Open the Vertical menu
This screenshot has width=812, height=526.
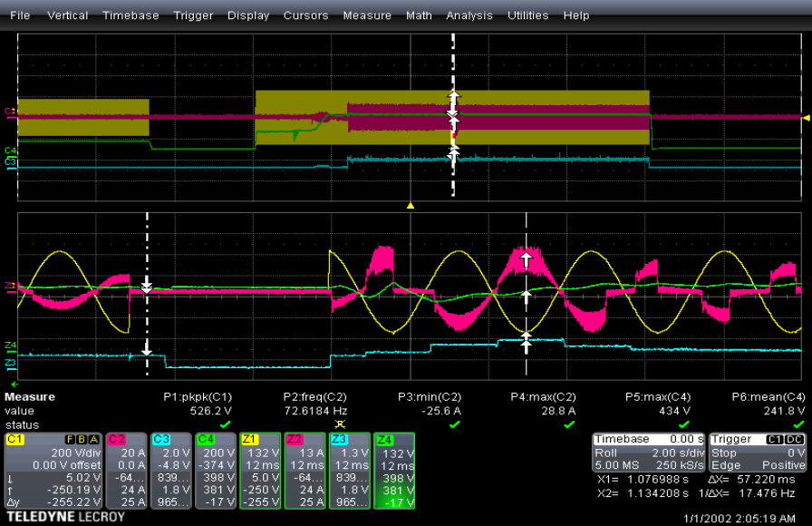click(67, 15)
